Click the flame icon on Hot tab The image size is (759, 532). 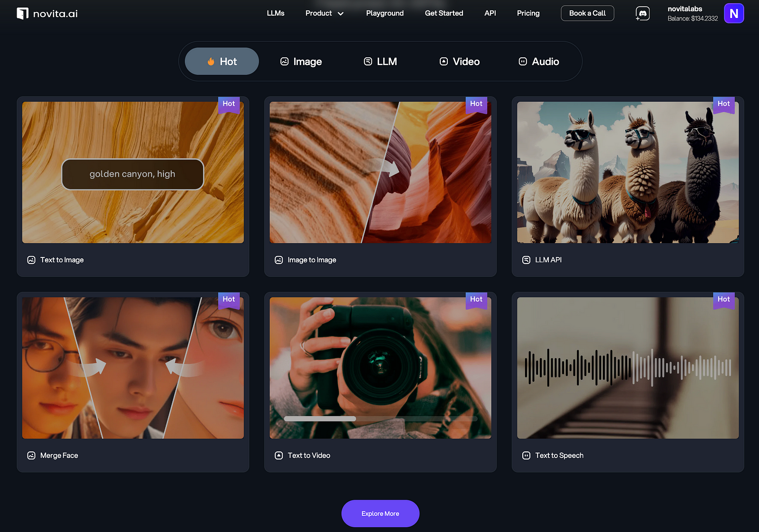pyautogui.click(x=211, y=62)
